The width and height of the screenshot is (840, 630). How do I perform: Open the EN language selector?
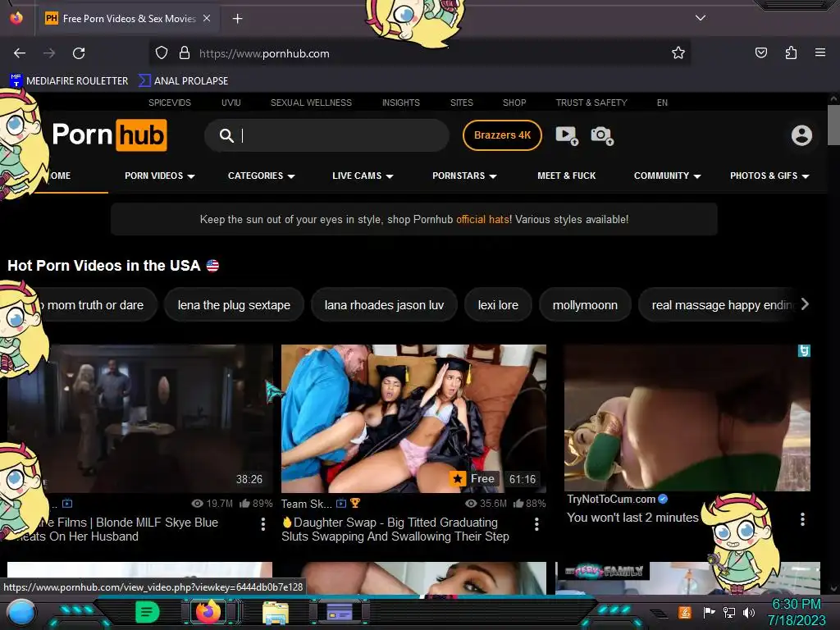[662, 103]
